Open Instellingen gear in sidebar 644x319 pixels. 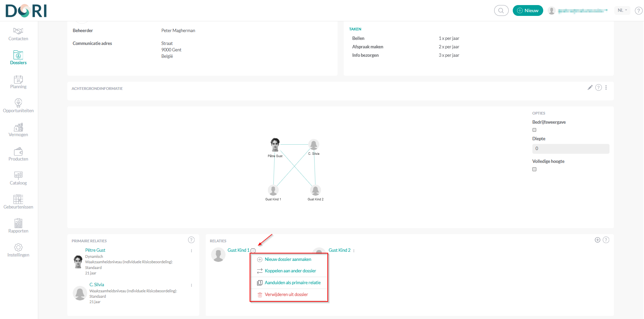(x=18, y=250)
